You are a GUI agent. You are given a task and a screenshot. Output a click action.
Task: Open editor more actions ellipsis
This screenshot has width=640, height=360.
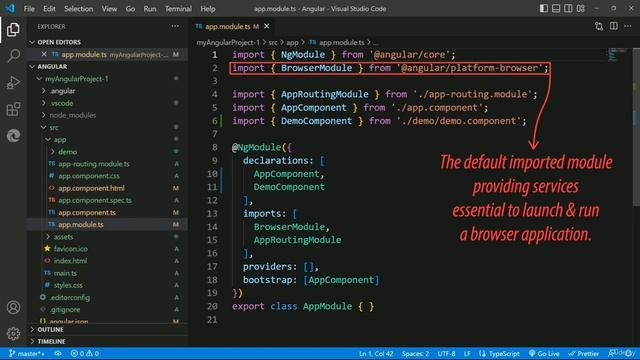click(628, 26)
